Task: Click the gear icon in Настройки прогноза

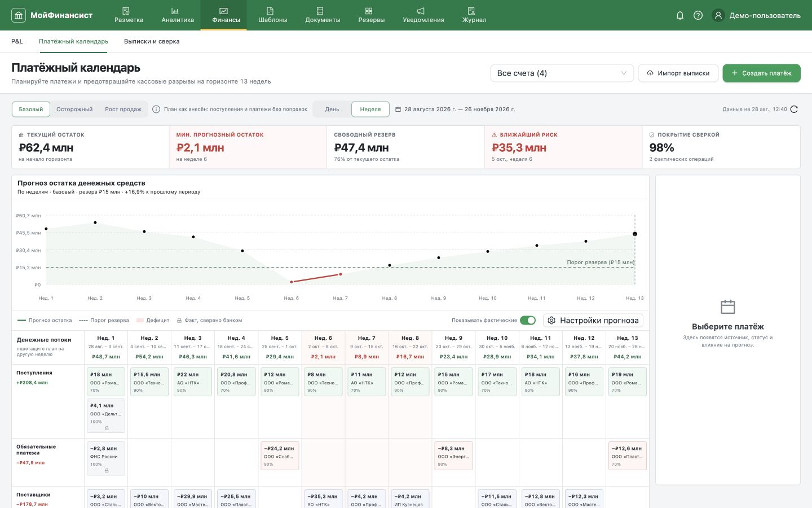Action: pyautogui.click(x=551, y=320)
